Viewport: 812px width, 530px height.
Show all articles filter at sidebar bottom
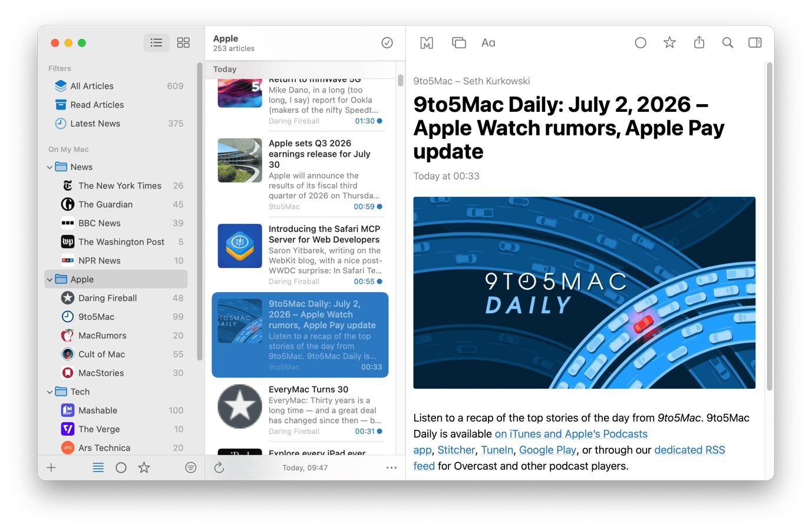point(98,468)
